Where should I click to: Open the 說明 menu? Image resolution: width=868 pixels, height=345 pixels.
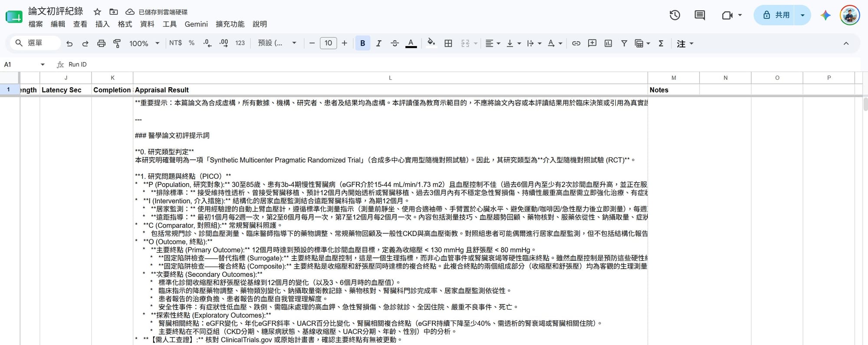point(260,24)
